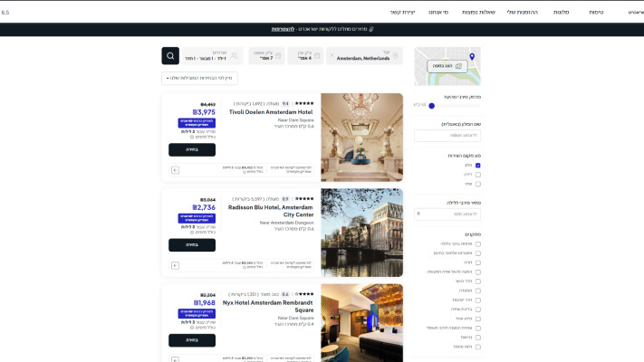Click the star rating of Radisson Blu
The height and width of the screenshot is (362, 644).
pyautogui.click(x=304, y=199)
